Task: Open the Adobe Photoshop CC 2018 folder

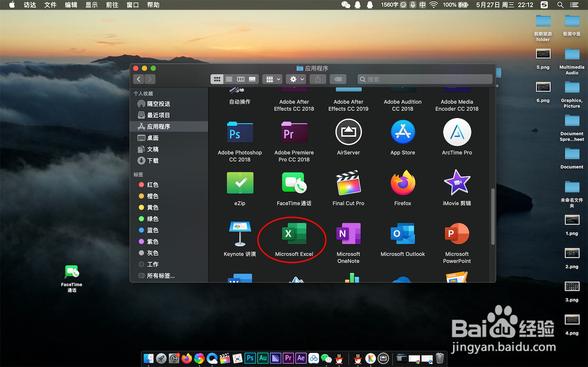Action: point(240,132)
